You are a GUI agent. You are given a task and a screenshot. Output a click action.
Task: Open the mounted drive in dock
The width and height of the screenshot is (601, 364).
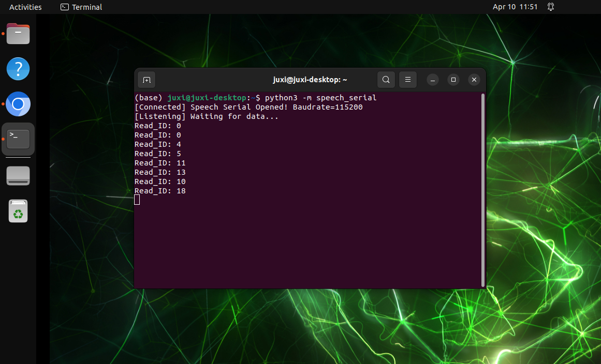18,176
